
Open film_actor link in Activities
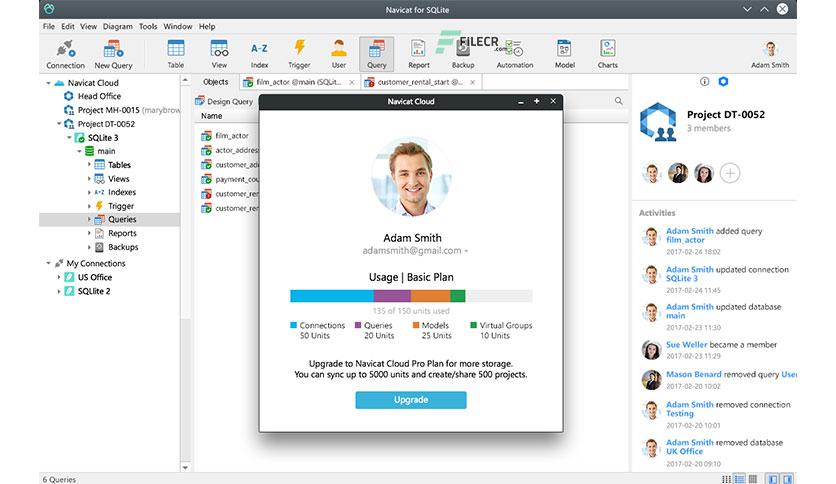(x=685, y=240)
